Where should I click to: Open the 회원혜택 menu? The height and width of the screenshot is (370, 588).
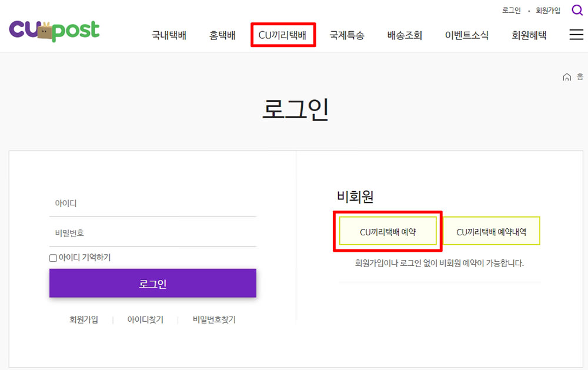[529, 35]
